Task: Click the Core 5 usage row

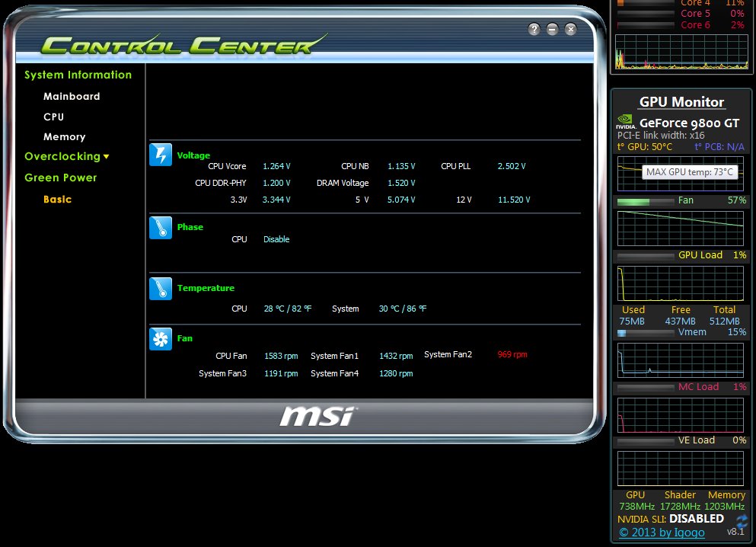Action: [681, 14]
